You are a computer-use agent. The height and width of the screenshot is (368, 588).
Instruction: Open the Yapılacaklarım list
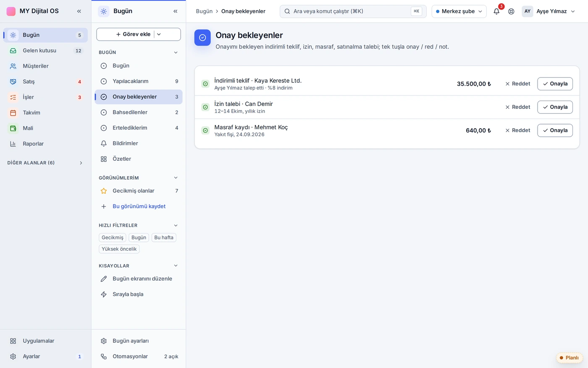[139, 81]
